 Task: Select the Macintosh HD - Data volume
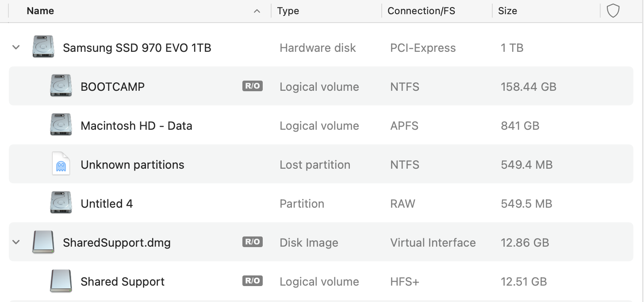click(x=136, y=126)
